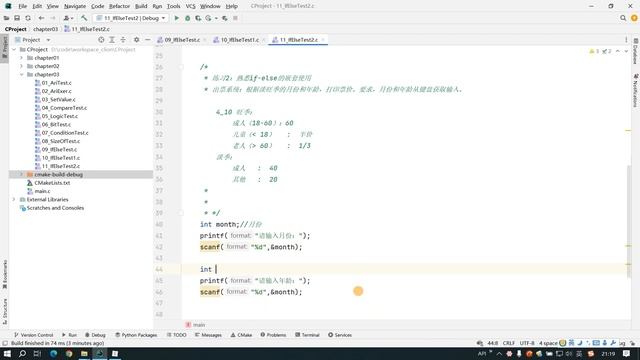Open the Navigate menu
Image resolution: width=640 pixels, height=360 pixels.
coord(75,6)
